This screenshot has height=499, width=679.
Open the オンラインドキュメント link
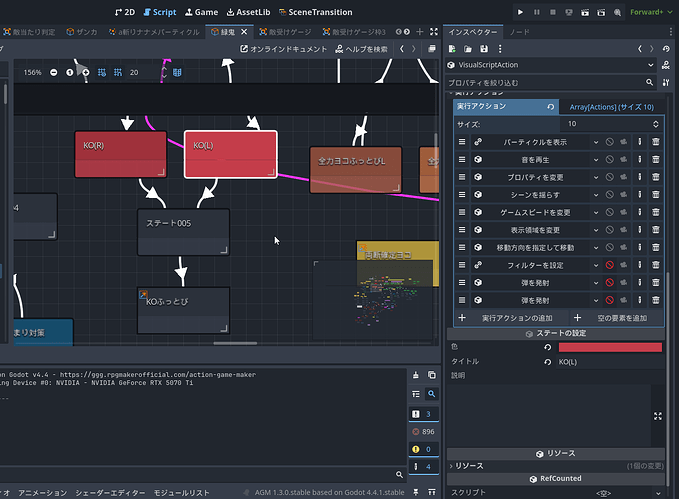pos(284,49)
